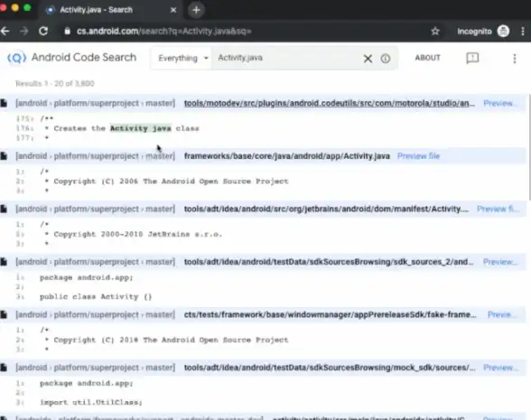
Task: Click the page vertical scrollbar
Action: pyautogui.click(x=529, y=147)
